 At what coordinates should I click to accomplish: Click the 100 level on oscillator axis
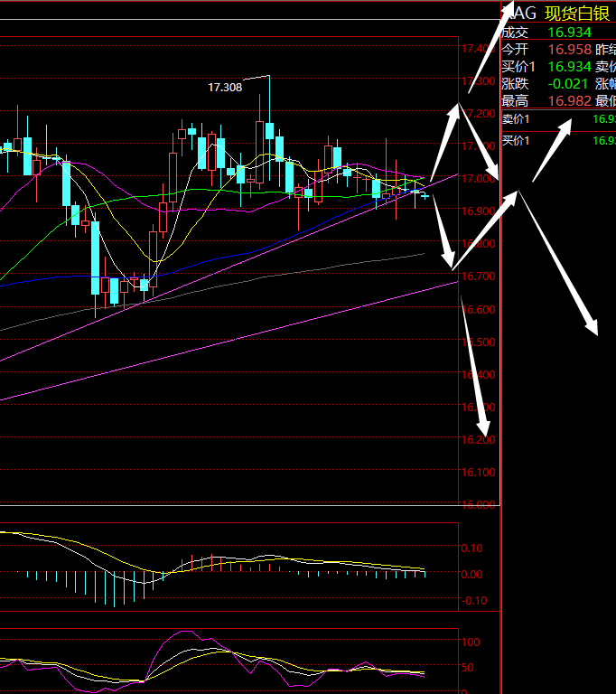[471, 642]
